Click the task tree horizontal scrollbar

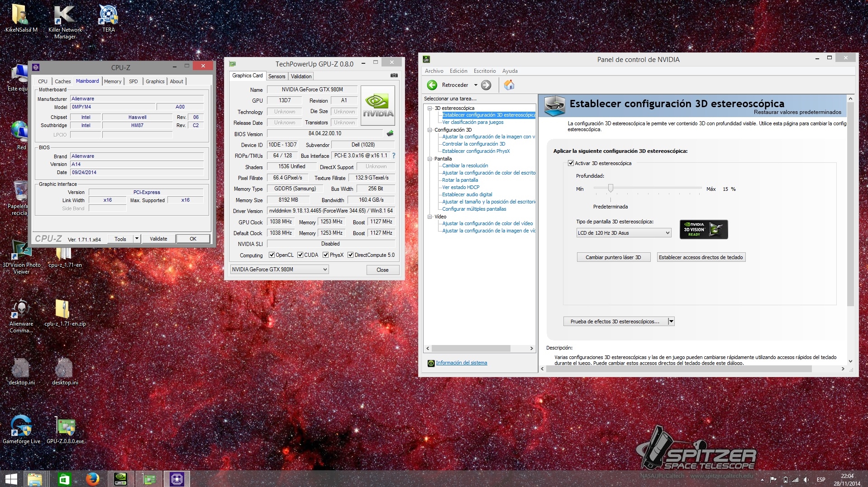click(x=471, y=349)
